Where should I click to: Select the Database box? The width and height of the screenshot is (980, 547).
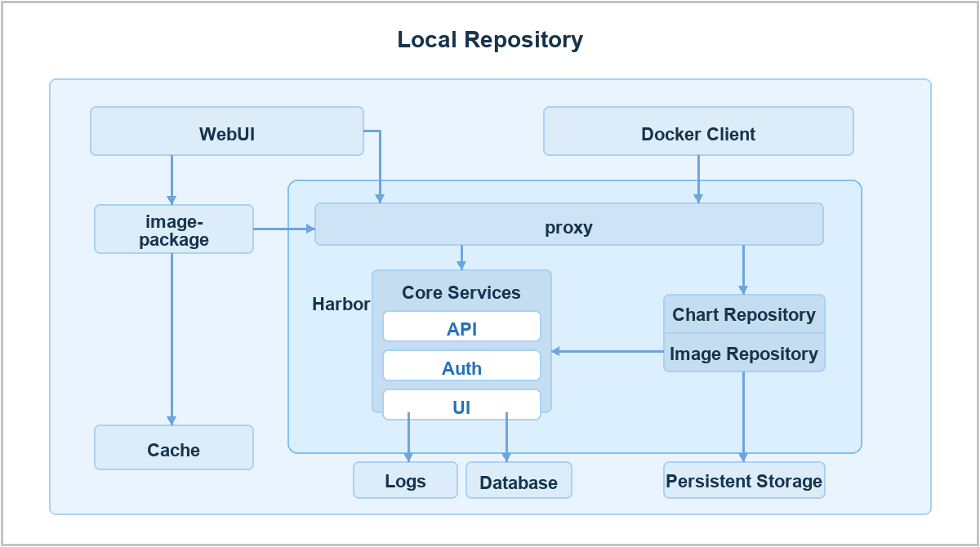pos(519,480)
